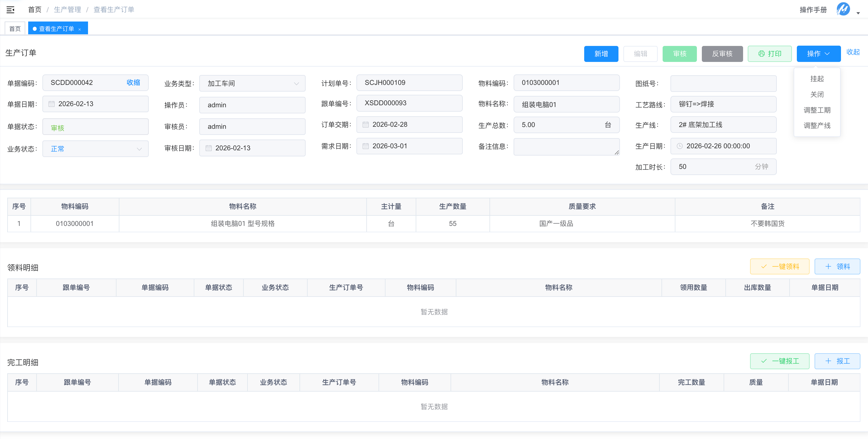Image resolution: width=868 pixels, height=439 pixels.
Task: Click calendar icon in 订单交期 field
Action: coord(366,124)
